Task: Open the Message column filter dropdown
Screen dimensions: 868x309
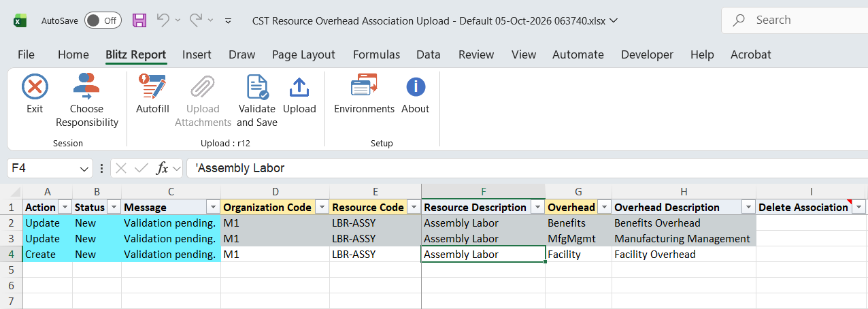Action: click(x=213, y=207)
